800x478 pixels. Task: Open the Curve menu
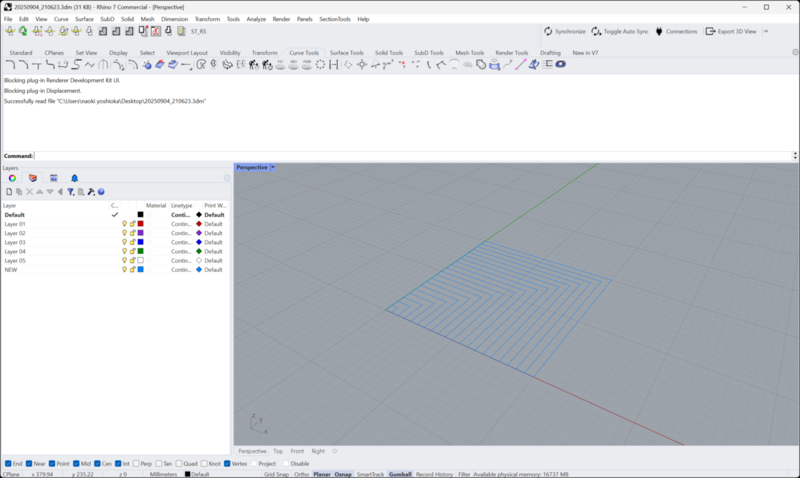61,19
